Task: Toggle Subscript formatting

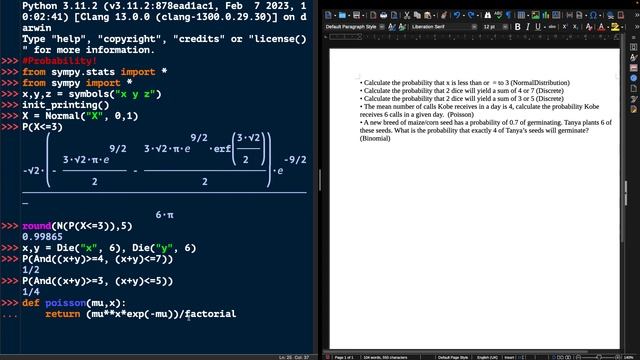Action: [x=575, y=27]
